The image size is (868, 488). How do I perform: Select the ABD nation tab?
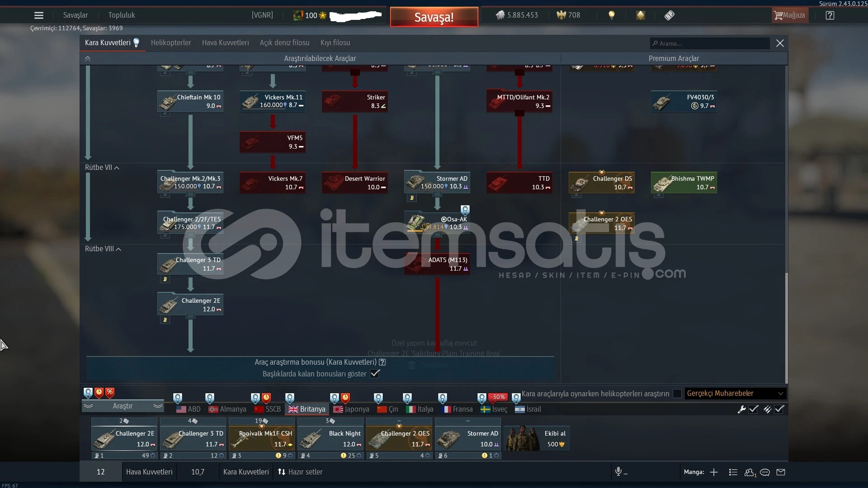[189, 409]
